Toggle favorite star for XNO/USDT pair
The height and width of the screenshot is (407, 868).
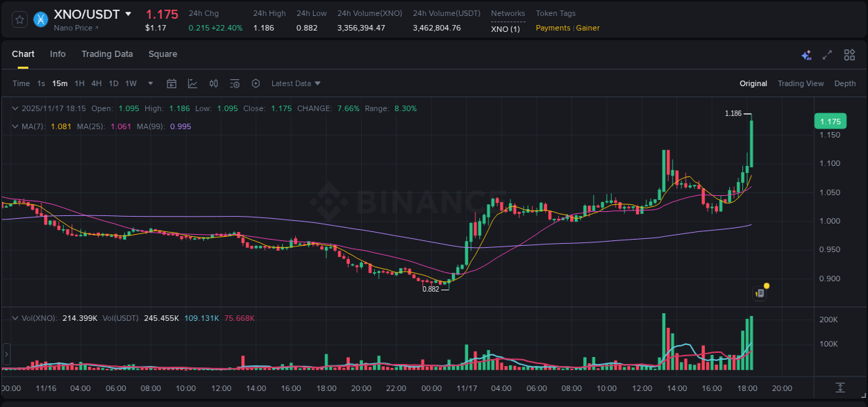(x=19, y=19)
